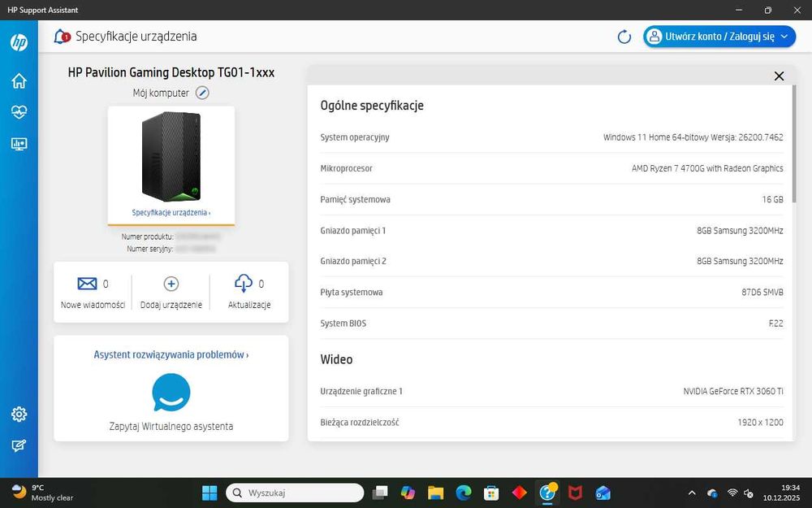Select the NVIDIA GeForce RTX 3060 Ti value
The image size is (812, 508).
point(733,392)
